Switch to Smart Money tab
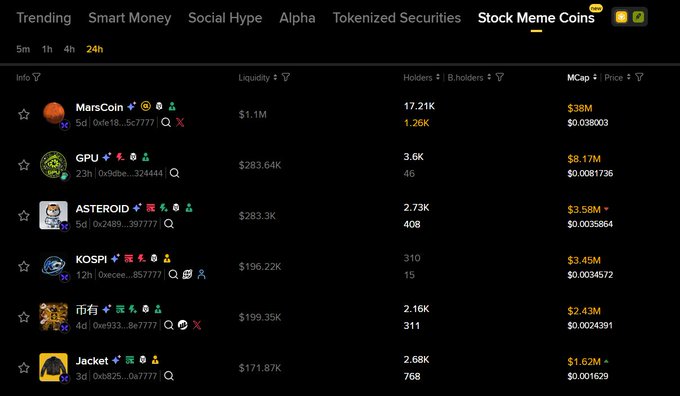 (x=130, y=18)
